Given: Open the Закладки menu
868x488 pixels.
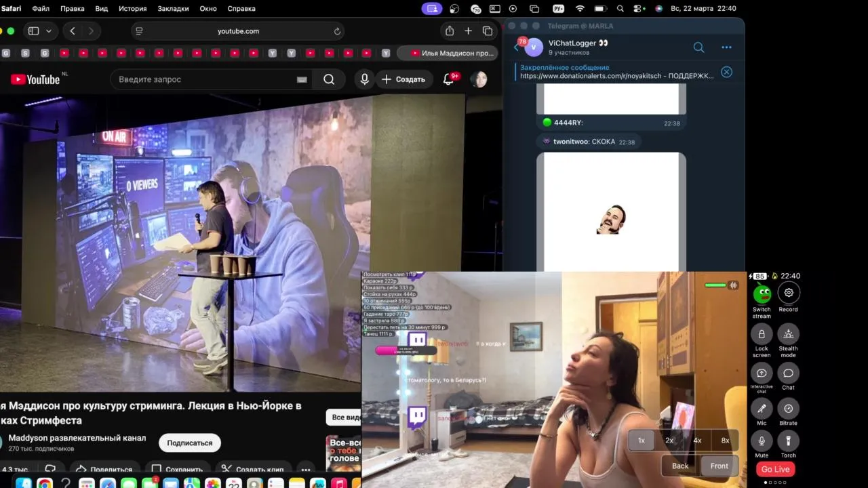Looking at the screenshot, I should [173, 9].
